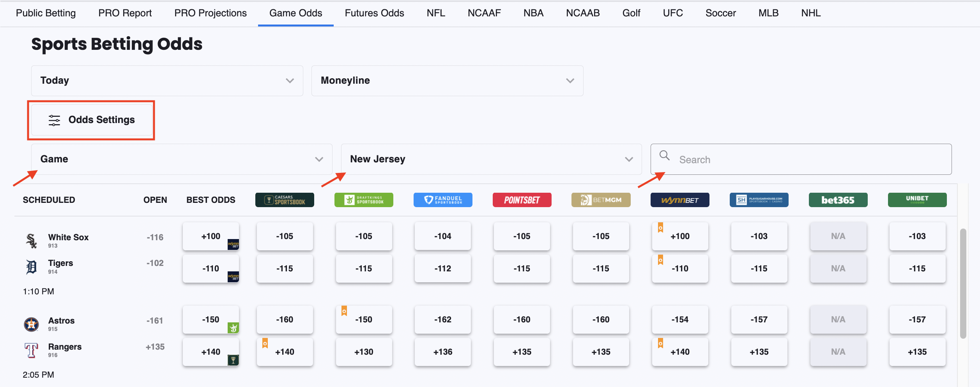Viewport: 980px width, 387px height.
Task: Click the vertical scrollbar on the odds table
Action: (x=963, y=283)
